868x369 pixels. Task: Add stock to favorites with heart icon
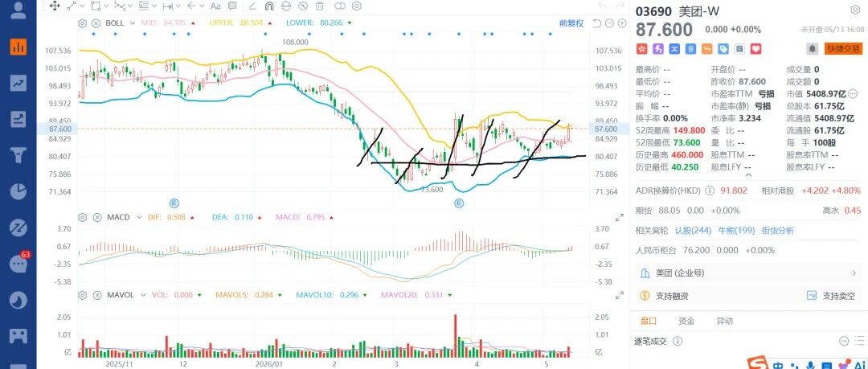click(755, 49)
